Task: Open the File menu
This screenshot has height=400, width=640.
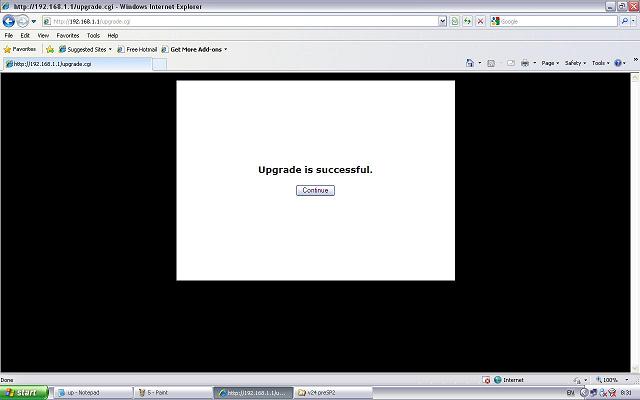Action: coord(9,36)
